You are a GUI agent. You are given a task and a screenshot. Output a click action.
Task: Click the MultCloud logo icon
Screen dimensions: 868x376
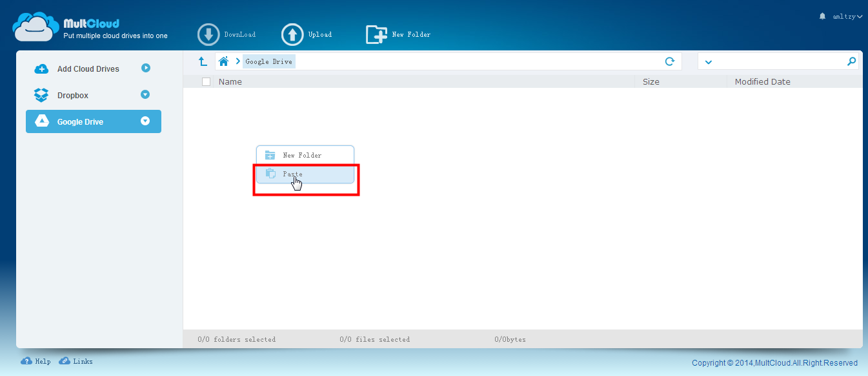point(35,27)
